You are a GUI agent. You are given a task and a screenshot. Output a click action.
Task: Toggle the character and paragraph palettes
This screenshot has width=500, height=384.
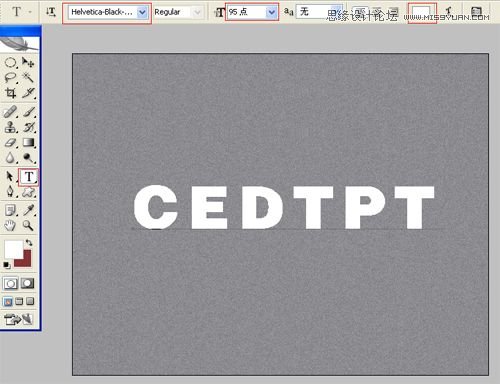point(476,12)
